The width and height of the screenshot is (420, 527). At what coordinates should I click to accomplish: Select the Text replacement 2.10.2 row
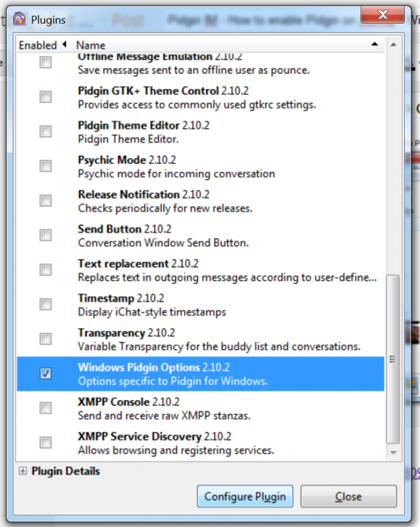click(200, 270)
